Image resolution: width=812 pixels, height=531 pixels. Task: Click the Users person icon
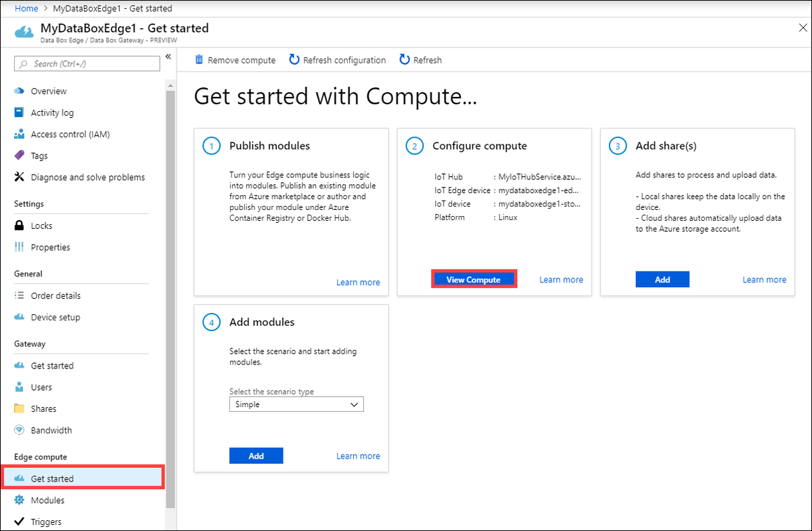[20, 387]
